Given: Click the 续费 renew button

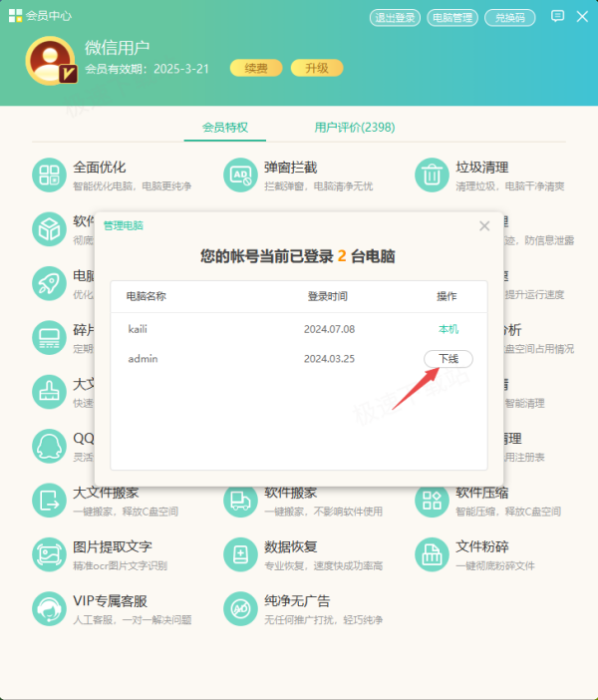Looking at the screenshot, I should click(256, 68).
